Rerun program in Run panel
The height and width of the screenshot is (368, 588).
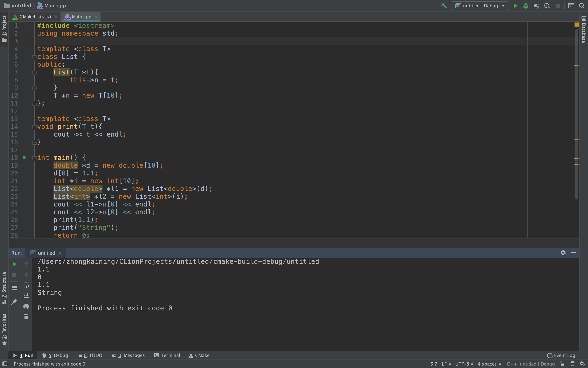tap(14, 264)
